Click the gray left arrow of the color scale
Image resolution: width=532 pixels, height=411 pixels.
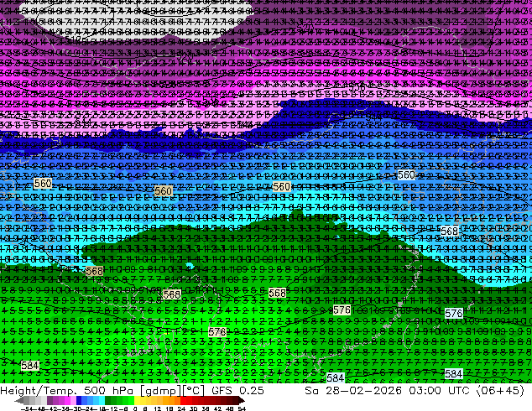point(19,401)
